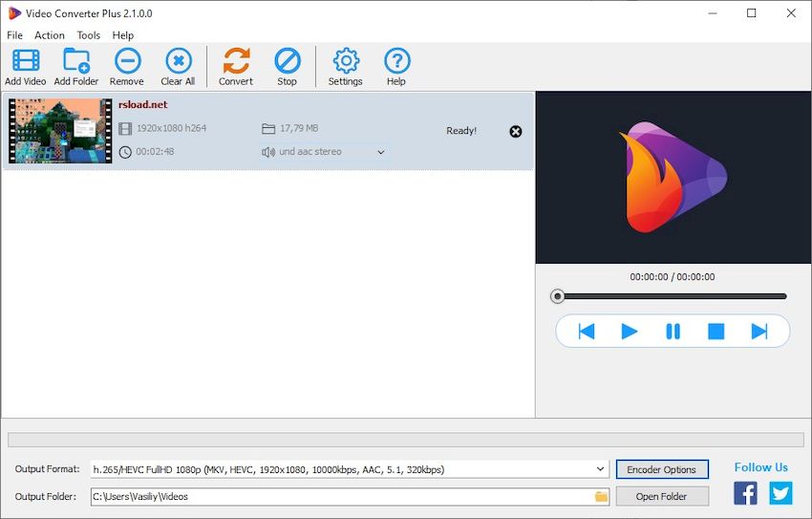Open the Twitter page icon
Image resolution: width=812 pixels, height=519 pixels.
click(780, 492)
